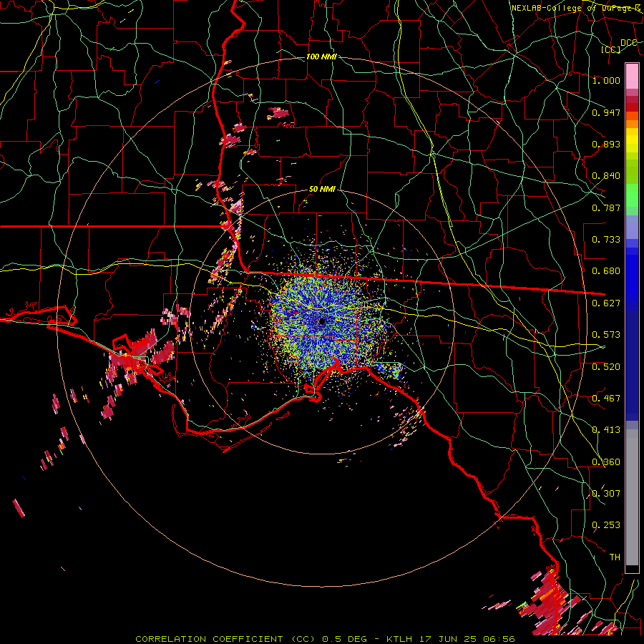Select the 0.360 scale value

pos(606,462)
